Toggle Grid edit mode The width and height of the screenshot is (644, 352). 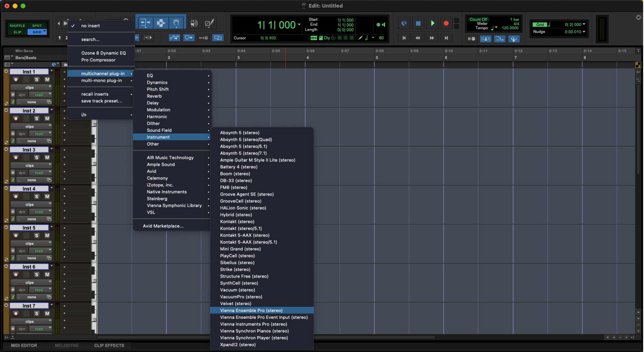37,32
